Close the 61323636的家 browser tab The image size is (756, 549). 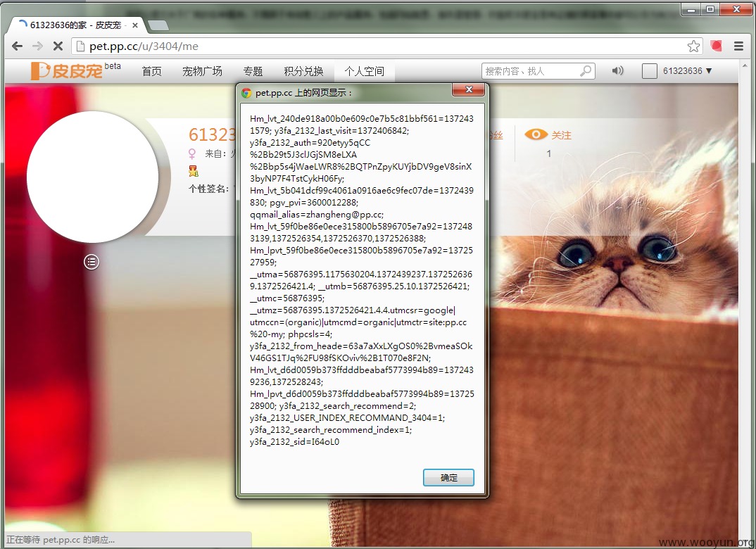coord(135,25)
